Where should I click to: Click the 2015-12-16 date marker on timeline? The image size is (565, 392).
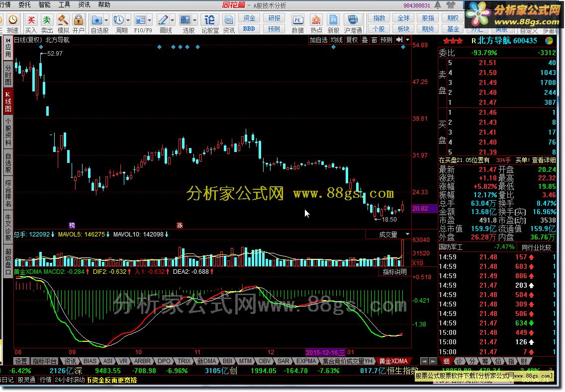pyautogui.click(x=325, y=352)
